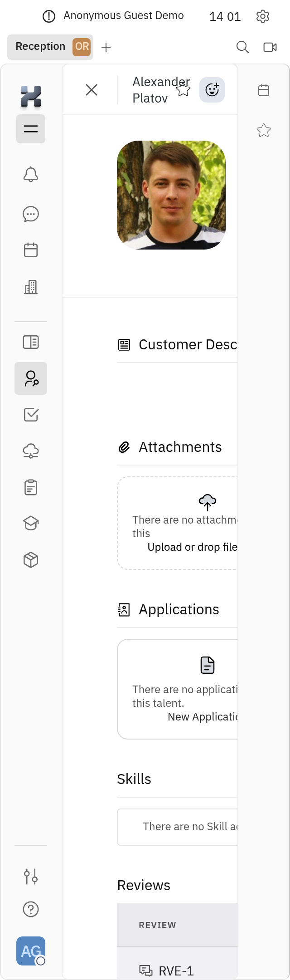Open the help question mark icon
290x980 pixels.
click(31, 909)
